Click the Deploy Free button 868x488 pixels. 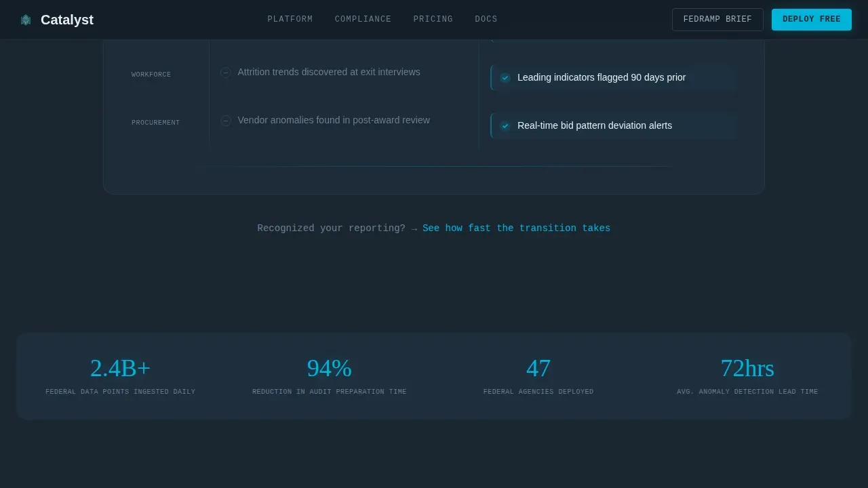pyautogui.click(x=812, y=19)
